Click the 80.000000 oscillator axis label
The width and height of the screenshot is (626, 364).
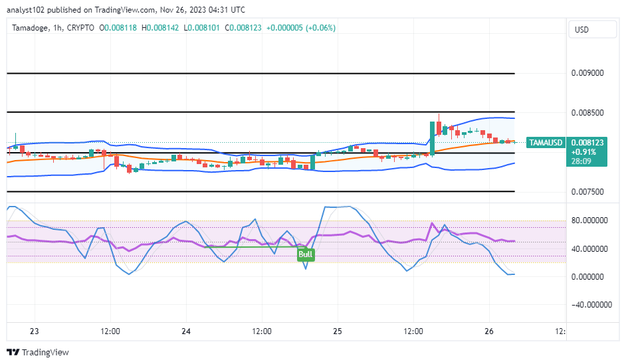(589, 221)
